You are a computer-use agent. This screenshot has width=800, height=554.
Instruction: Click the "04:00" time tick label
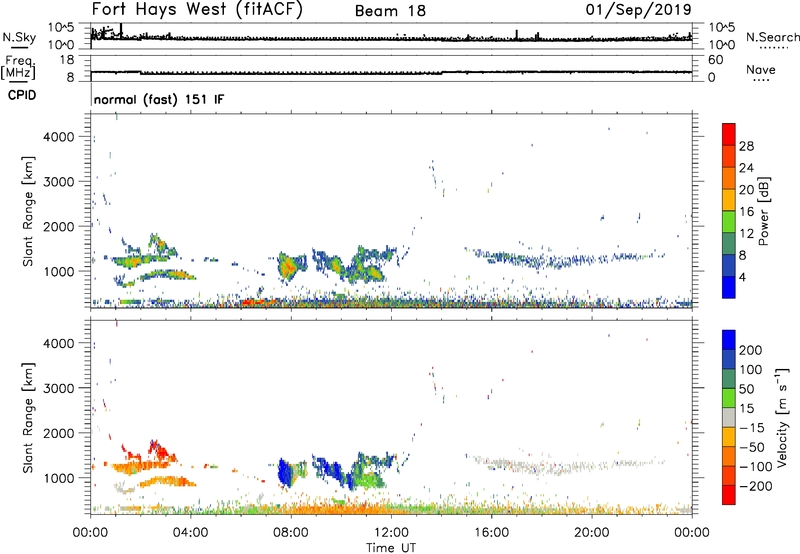[190, 533]
